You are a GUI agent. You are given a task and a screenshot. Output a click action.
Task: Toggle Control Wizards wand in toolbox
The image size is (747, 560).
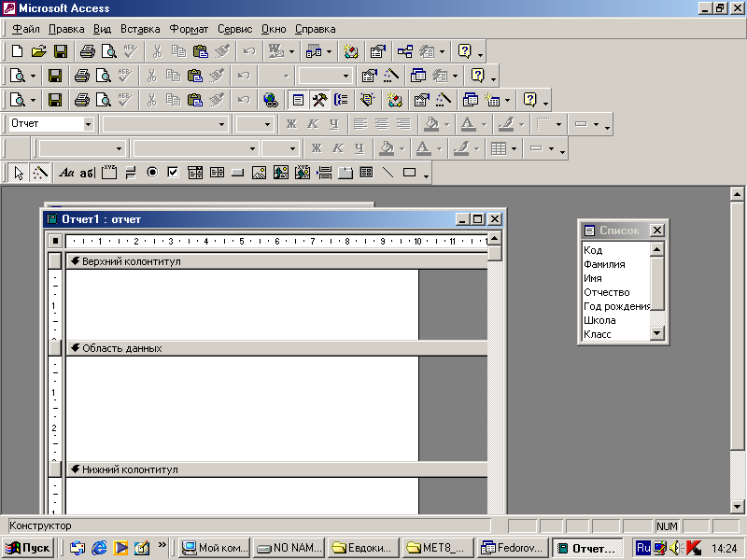point(40,173)
